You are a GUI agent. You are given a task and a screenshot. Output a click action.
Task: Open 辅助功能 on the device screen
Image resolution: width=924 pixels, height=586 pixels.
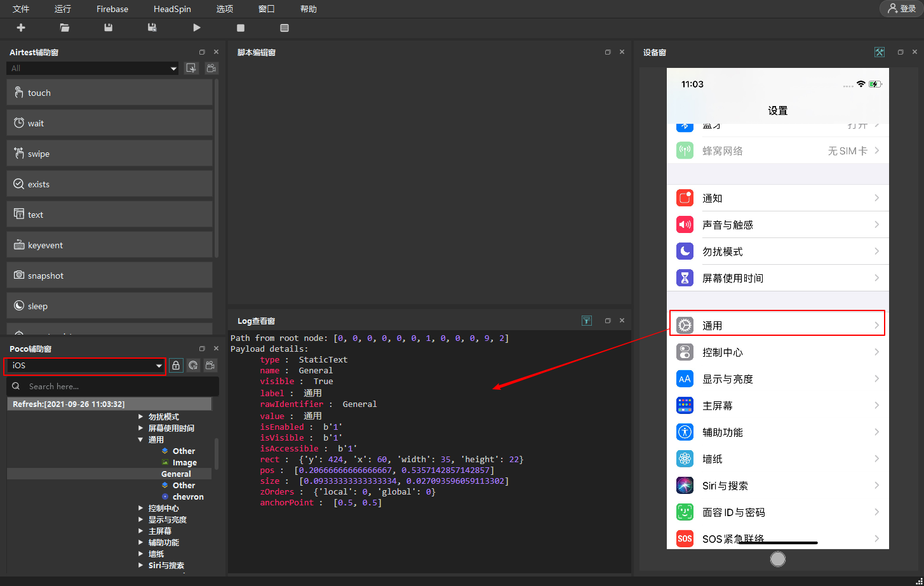pos(778,432)
